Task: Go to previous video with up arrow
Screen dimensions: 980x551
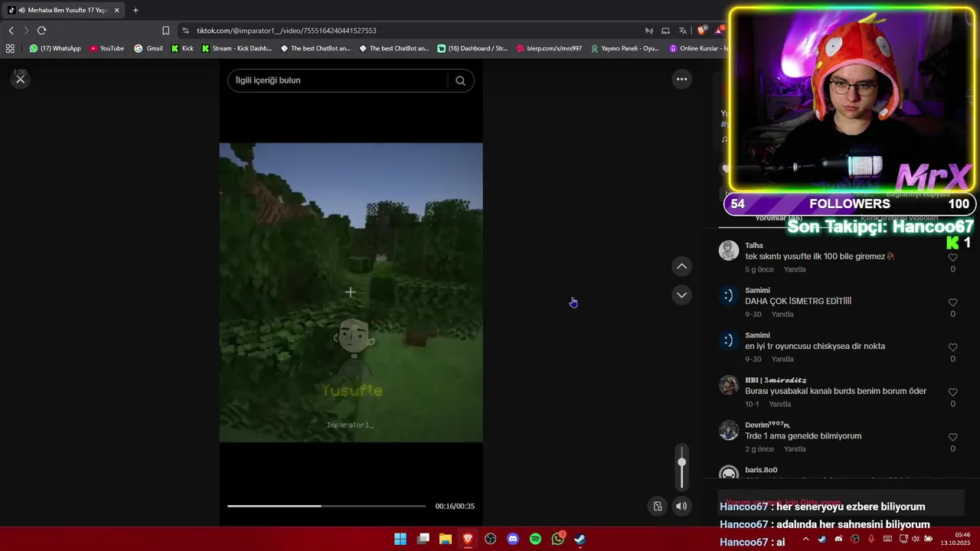Action: point(681,266)
